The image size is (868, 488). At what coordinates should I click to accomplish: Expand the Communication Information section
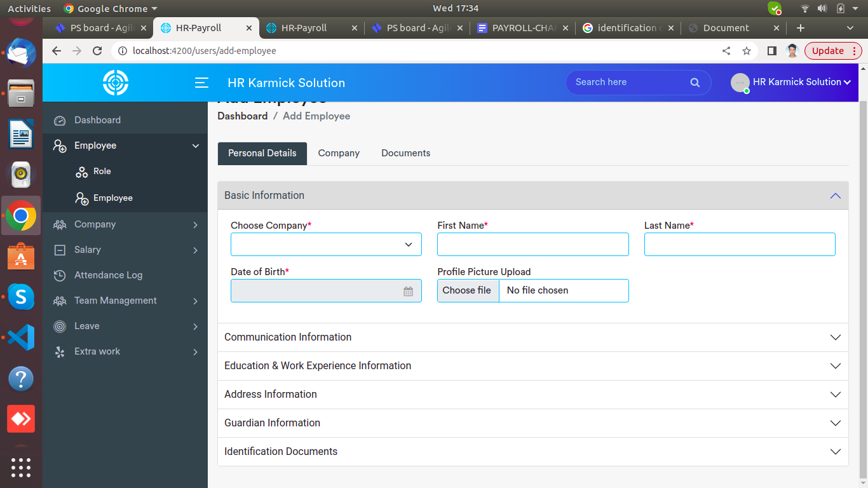532,337
